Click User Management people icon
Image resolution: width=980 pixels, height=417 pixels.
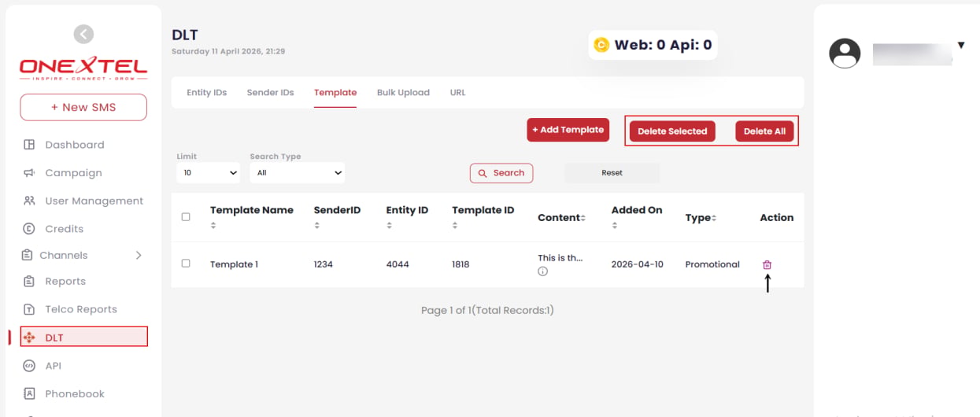click(x=29, y=201)
